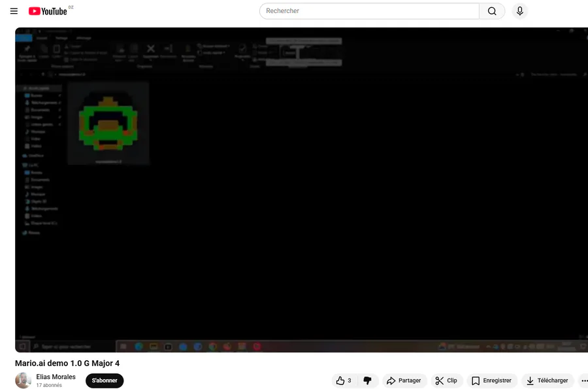Share the video using Partager
The image size is (588, 389).
(x=404, y=381)
